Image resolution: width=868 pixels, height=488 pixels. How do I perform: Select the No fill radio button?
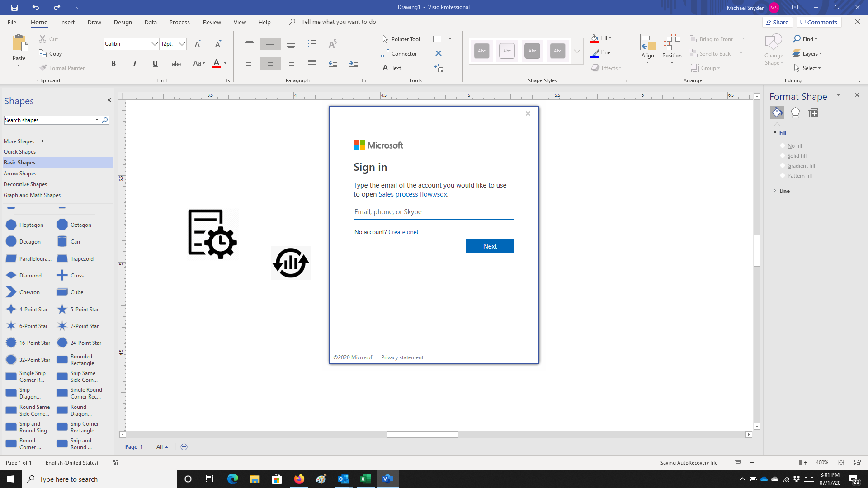[x=783, y=145]
